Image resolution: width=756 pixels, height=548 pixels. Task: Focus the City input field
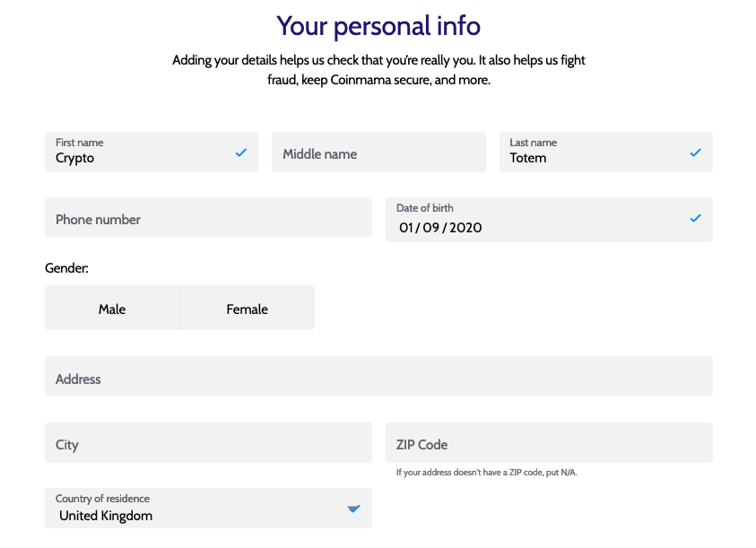pyautogui.click(x=208, y=443)
